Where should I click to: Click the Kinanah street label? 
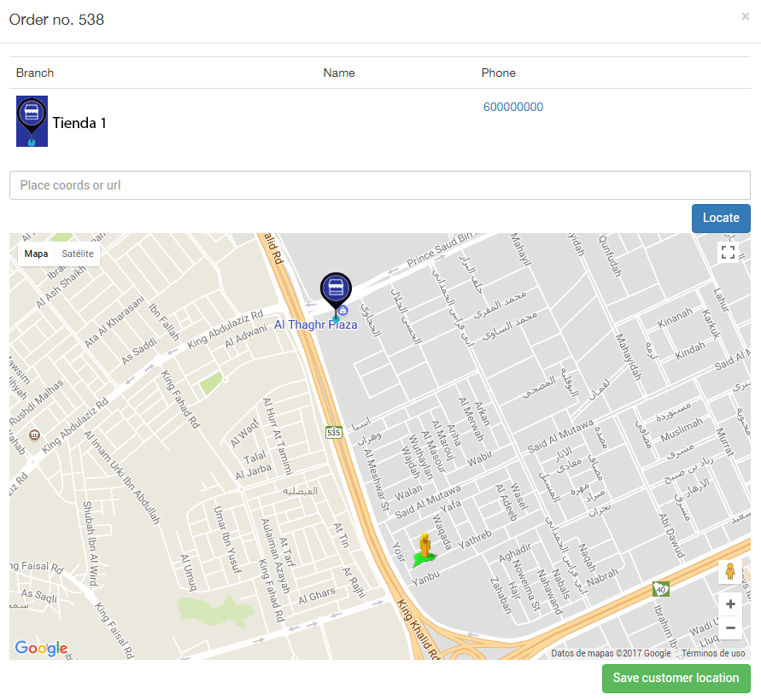[675, 318]
